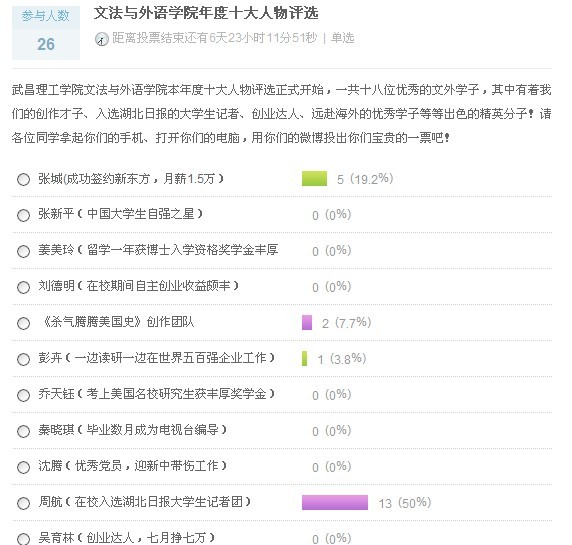This screenshot has height=545, width=572.
Task: Click the clock icon beside the countdown
Action: 102,39
